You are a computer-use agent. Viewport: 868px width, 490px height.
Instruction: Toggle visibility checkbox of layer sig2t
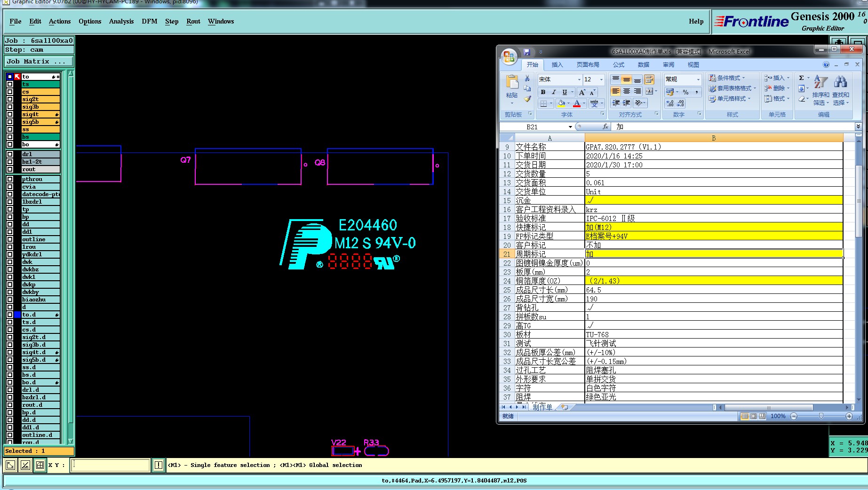(x=10, y=99)
